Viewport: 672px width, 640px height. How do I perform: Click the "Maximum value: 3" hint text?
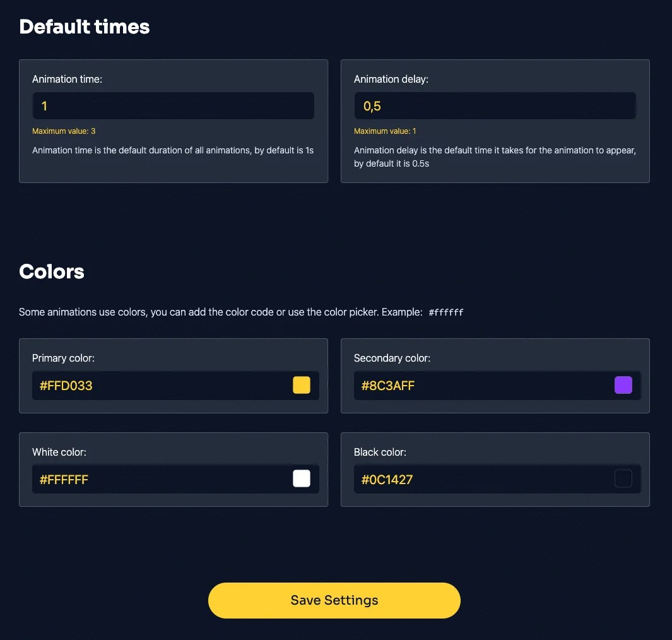pyautogui.click(x=64, y=131)
